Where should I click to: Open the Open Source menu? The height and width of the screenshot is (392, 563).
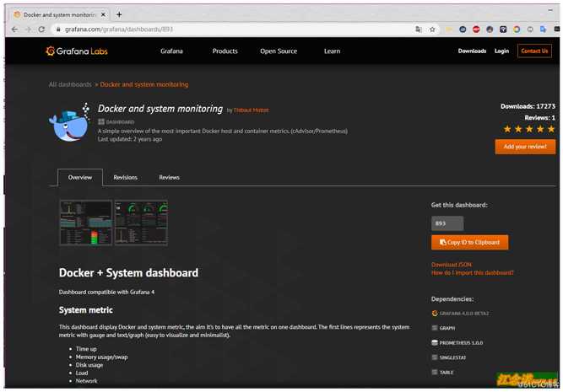click(x=279, y=51)
